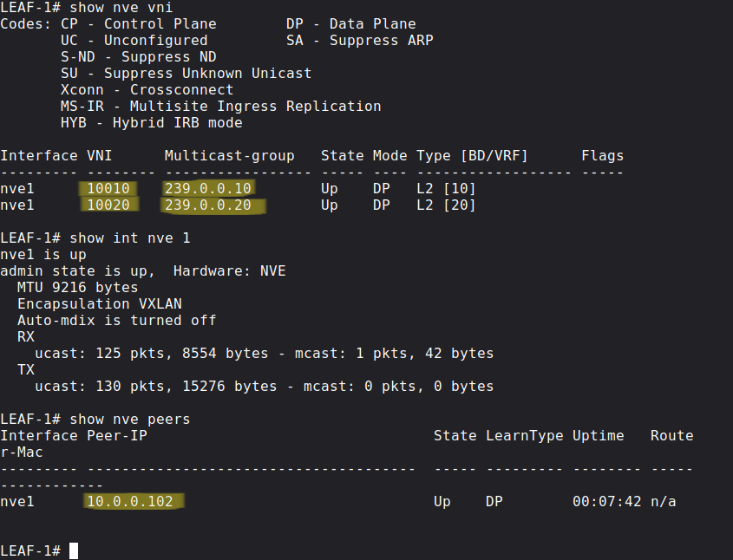Click the multicast group 239.0.0.10
Image resolution: width=733 pixels, height=560 pixels.
(x=207, y=188)
